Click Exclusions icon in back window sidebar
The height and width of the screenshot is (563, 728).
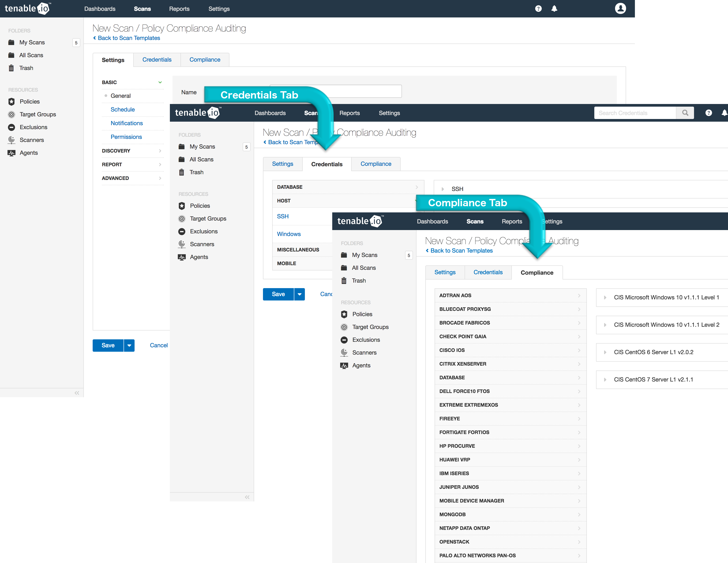[12, 127]
